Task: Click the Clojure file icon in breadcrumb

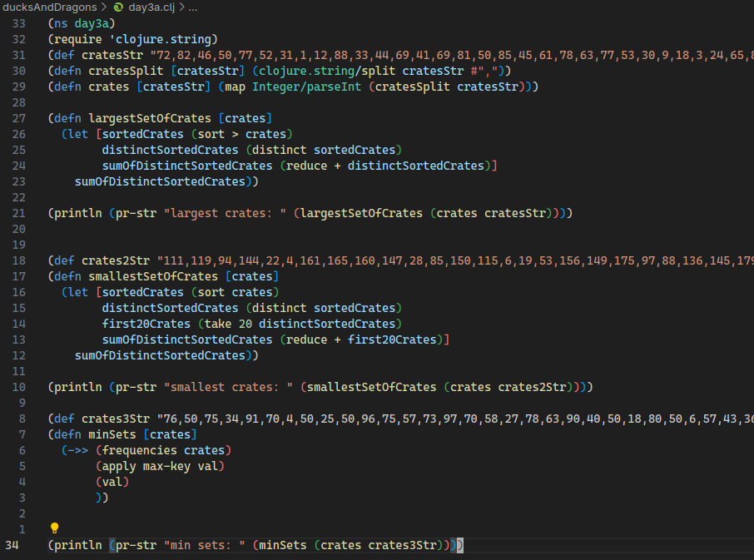Action: pos(118,7)
